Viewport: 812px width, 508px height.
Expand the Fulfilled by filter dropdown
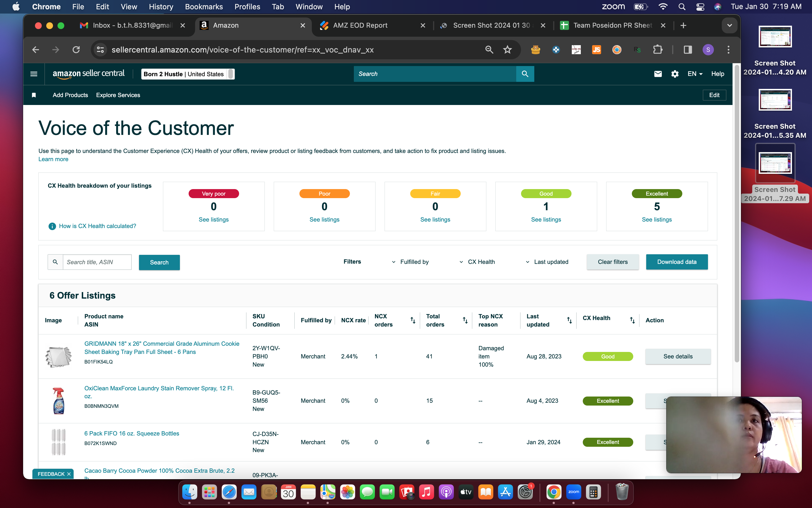410,262
